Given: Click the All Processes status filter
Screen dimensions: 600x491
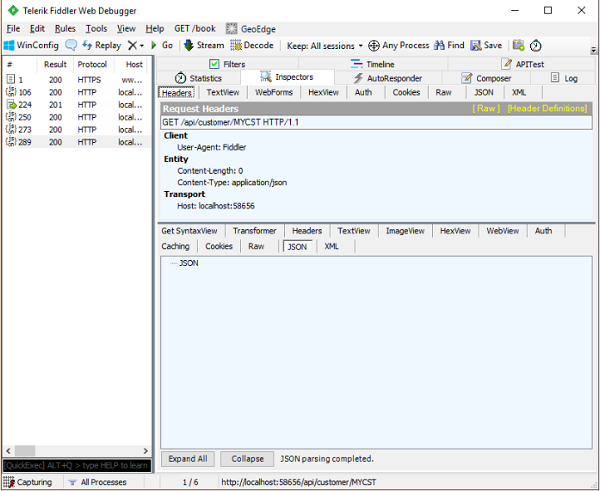Looking at the screenshot, I should (x=98, y=482).
